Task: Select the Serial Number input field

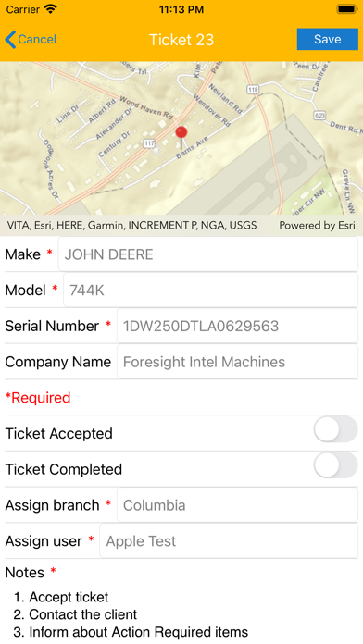Action: [237, 326]
